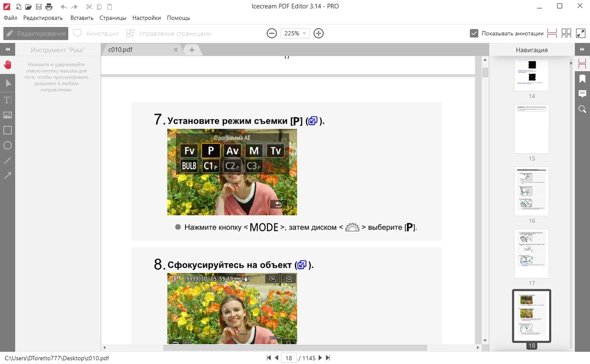The width and height of the screenshot is (590, 364).
Task: Open the Файл menu
Action: point(10,18)
